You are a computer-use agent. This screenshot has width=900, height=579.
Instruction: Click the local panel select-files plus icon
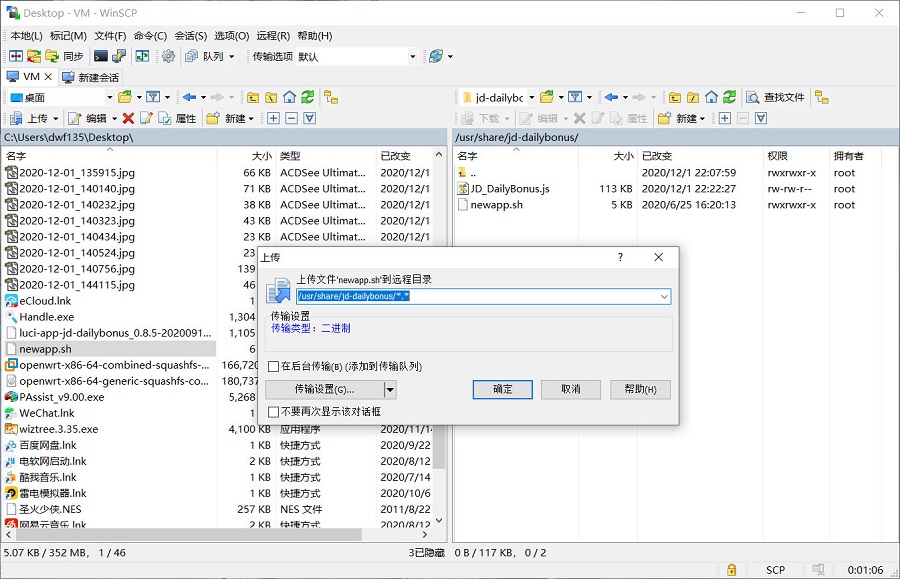[x=274, y=118]
